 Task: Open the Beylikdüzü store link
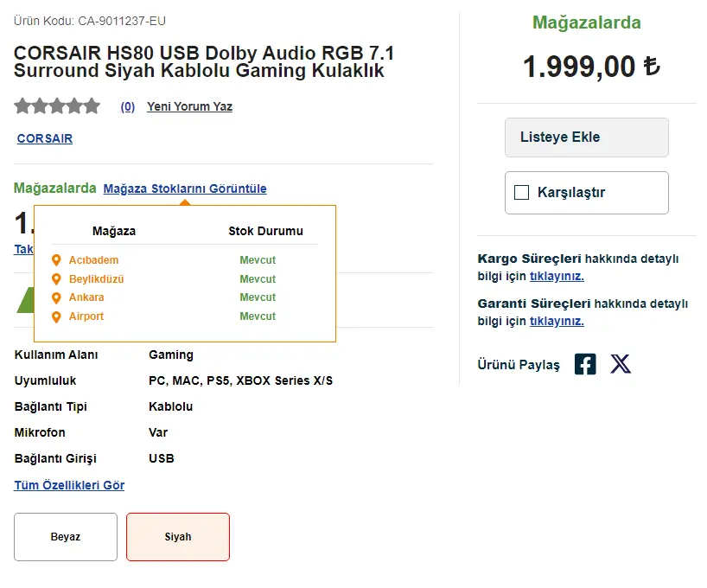point(96,279)
